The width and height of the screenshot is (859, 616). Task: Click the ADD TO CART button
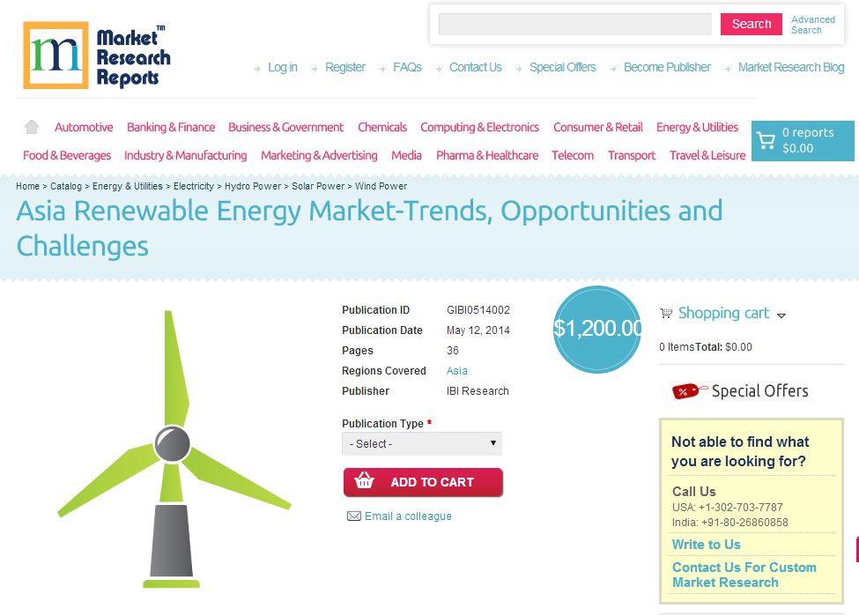point(423,482)
